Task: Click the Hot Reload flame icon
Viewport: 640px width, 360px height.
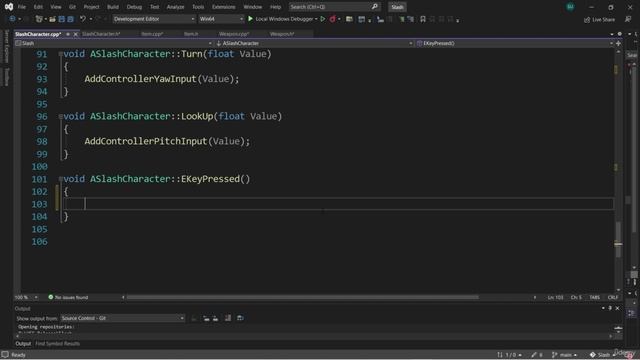Action: coord(333,19)
